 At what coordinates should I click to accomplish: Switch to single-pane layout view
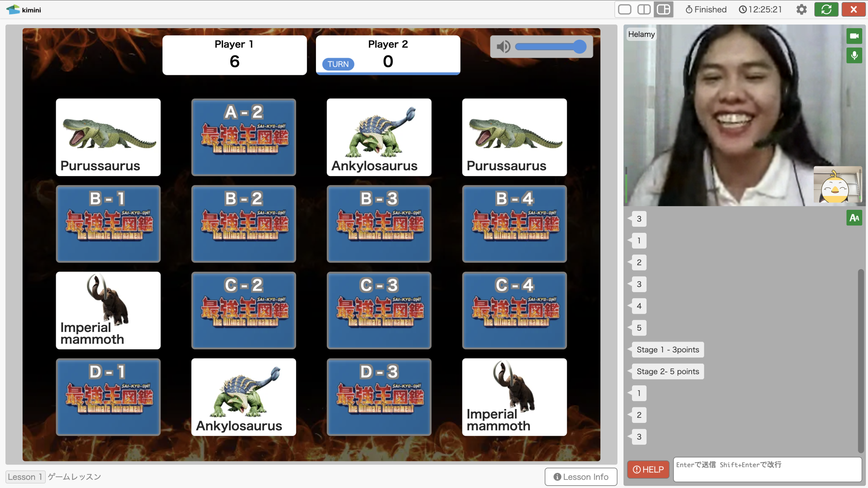pyautogui.click(x=625, y=9)
